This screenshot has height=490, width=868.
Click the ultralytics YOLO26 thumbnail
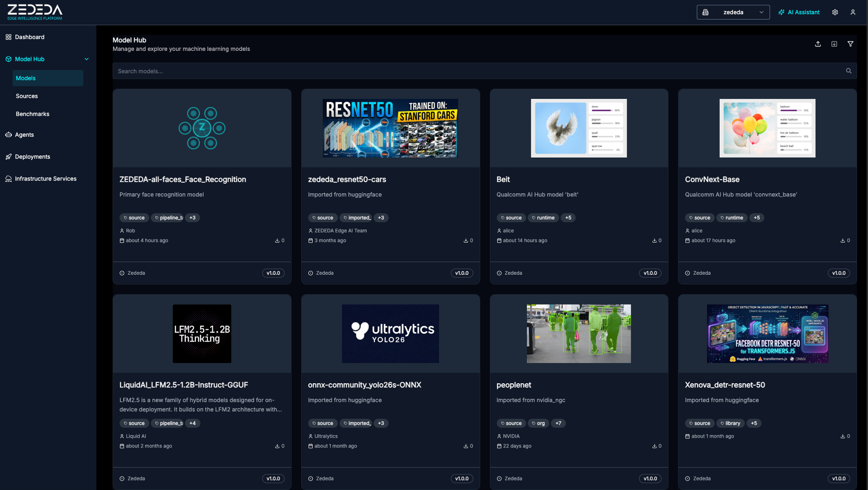390,334
